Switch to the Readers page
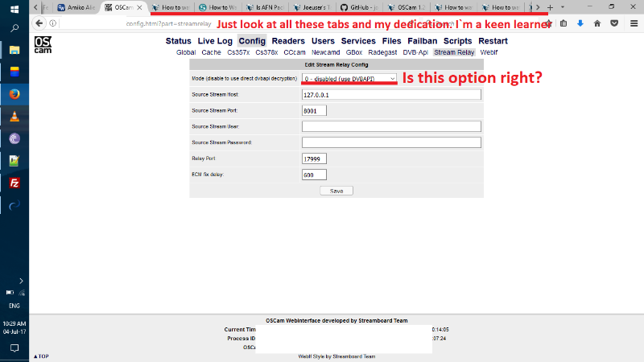Viewport: 644px width, 362px height. [288, 41]
